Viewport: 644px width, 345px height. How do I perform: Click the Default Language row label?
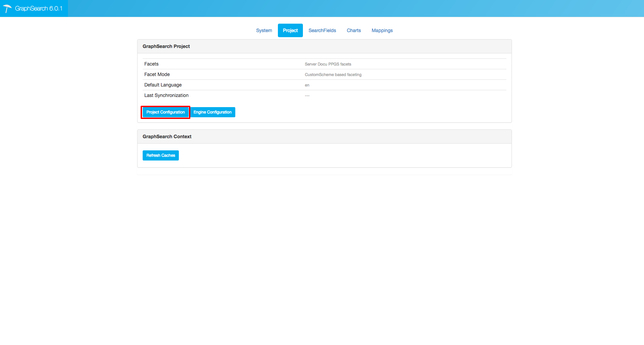point(163,85)
